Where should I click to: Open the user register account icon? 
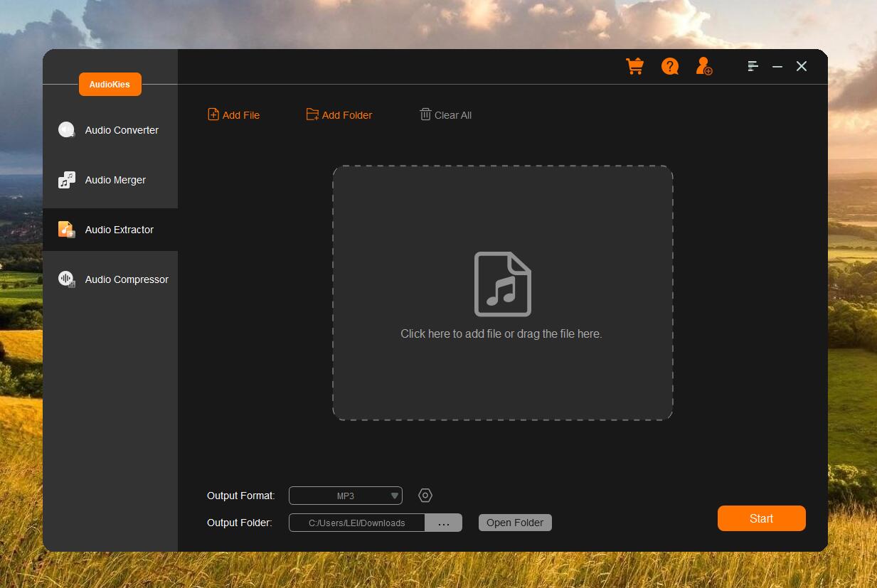[x=703, y=66]
